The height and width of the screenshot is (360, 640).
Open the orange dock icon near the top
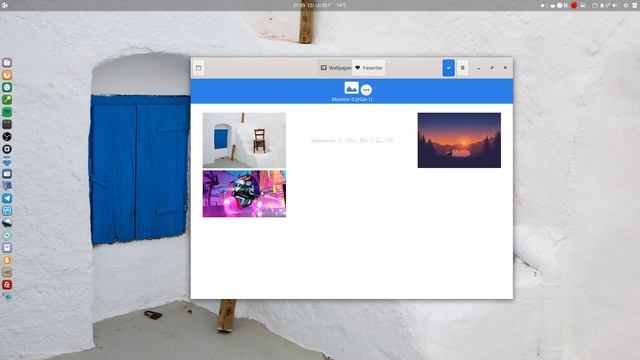tap(7, 75)
